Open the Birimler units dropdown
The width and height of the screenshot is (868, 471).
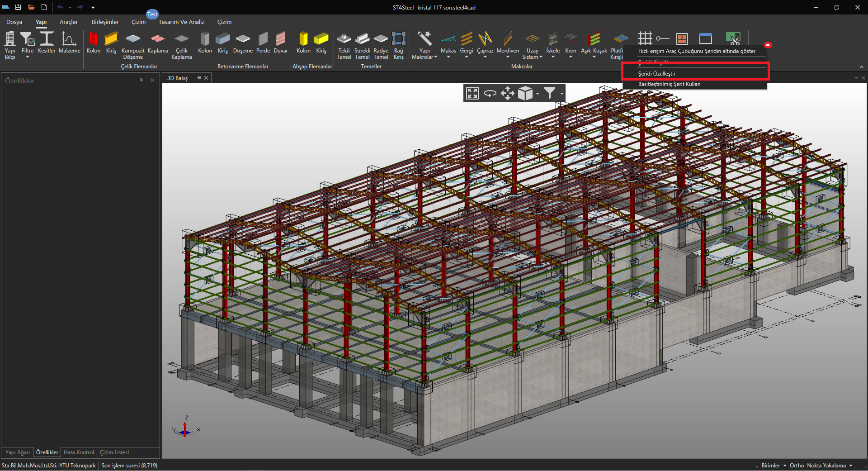(x=774, y=466)
